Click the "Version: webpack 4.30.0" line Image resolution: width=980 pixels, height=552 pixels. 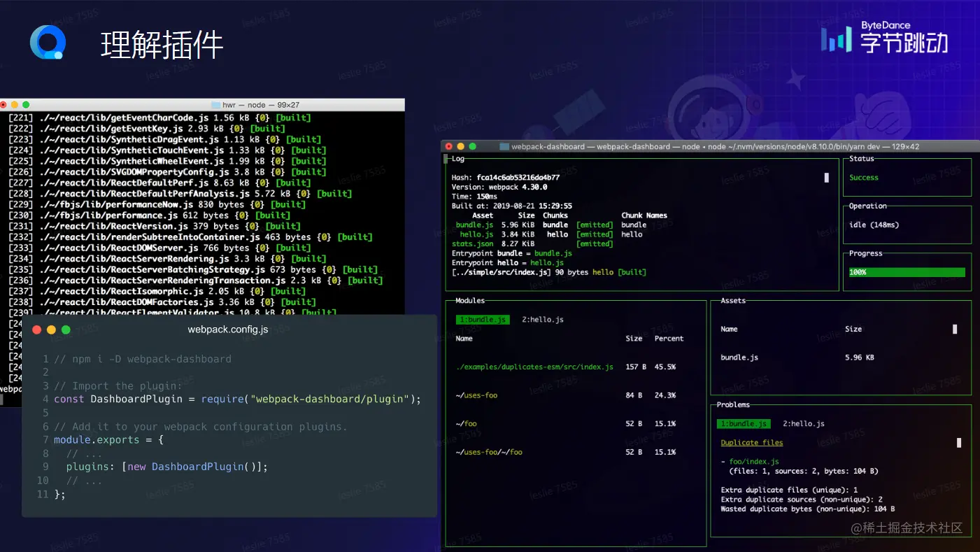(x=499, y=187)
